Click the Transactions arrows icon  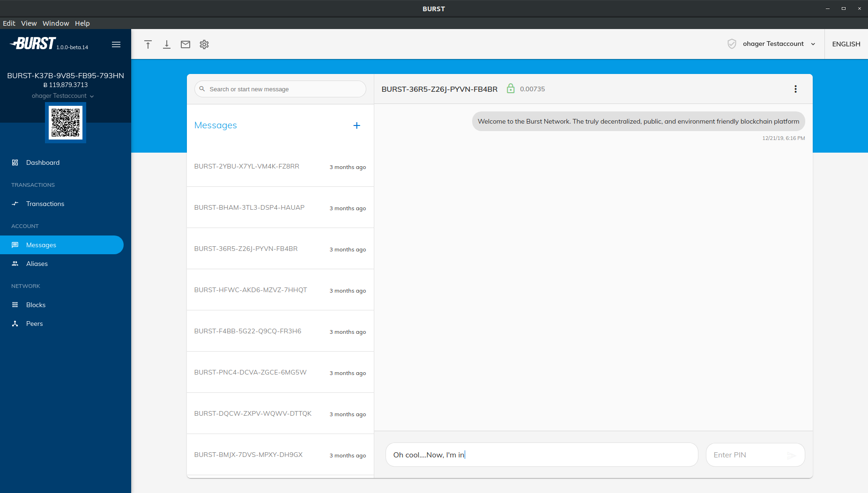15,204
